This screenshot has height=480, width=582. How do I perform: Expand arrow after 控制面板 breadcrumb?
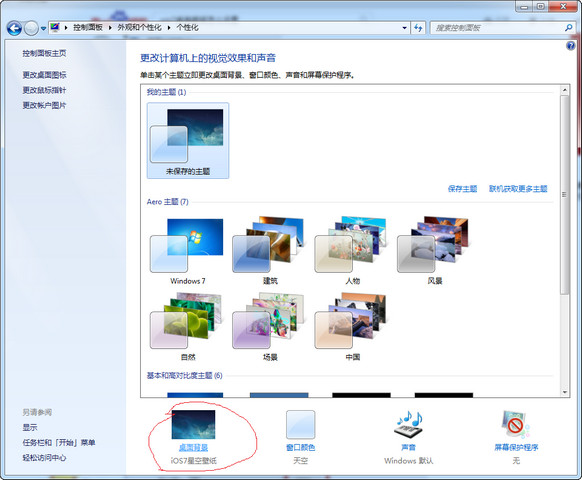pos(110,28)
